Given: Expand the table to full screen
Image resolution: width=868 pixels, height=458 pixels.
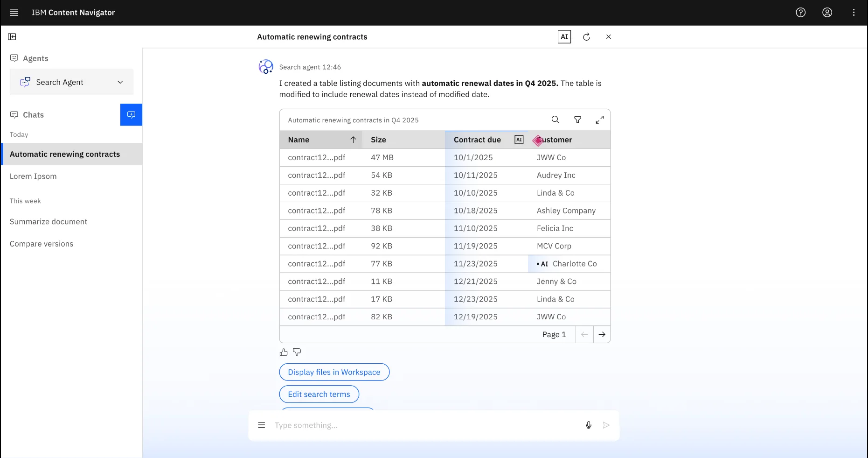Looking at the screenshot, I should (600, 120).
